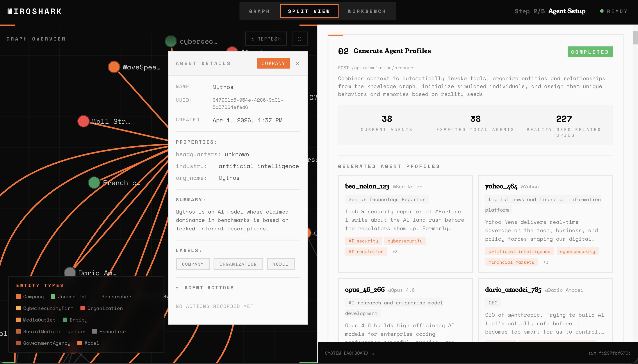Switch to the Workbench tab

click(367, 11)
